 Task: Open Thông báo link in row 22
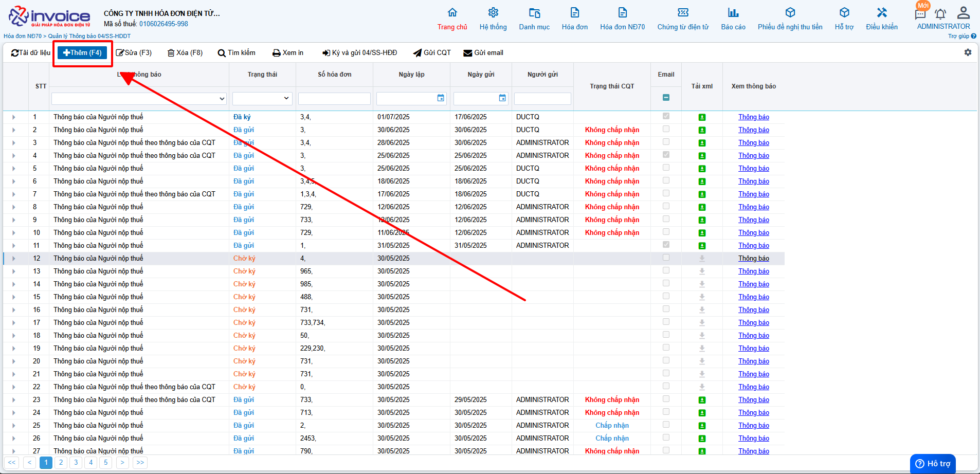(754, 387)
